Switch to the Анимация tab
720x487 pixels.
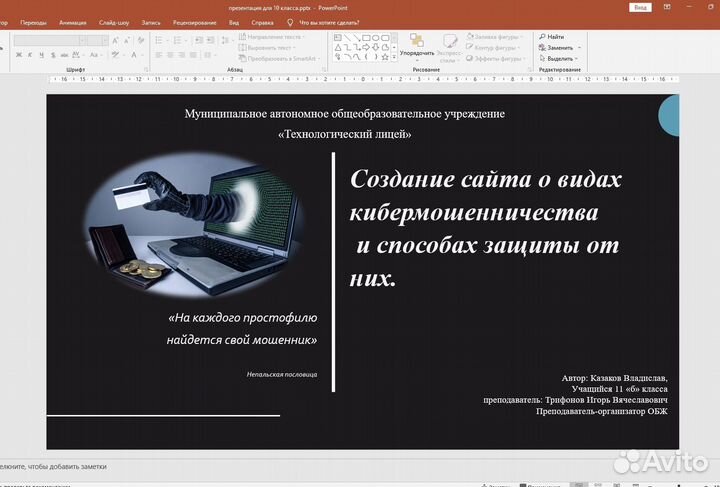(x=73, y=22)
